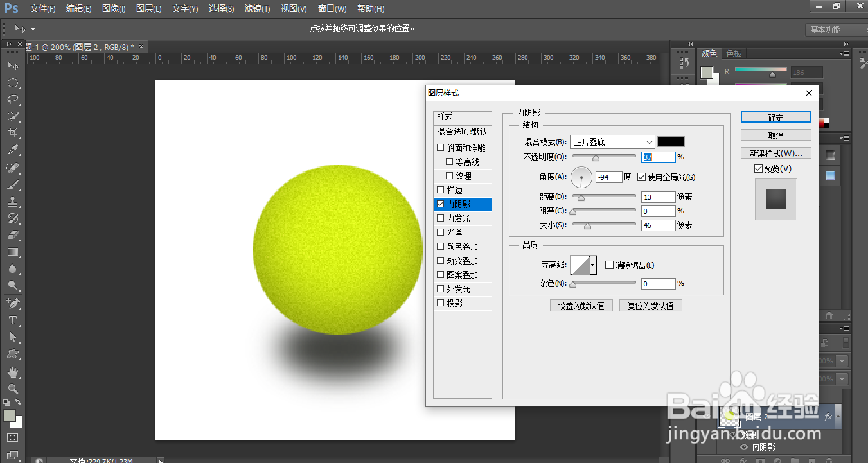This screenshot has height=463, width=868.
Task: Select the Lasso tool
Action: pyautogui.click(x=12, y=100)
